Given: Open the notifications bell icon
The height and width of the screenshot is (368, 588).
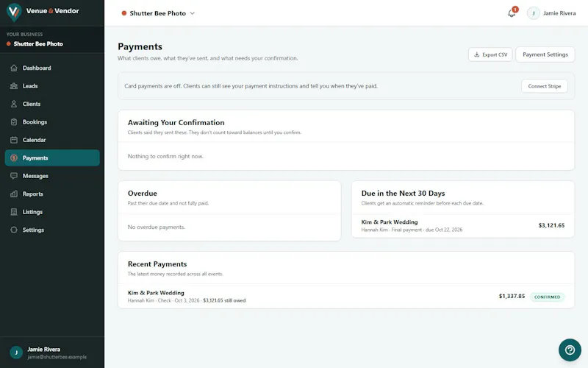Looking at the screenshot, I should tap(512, 13).
